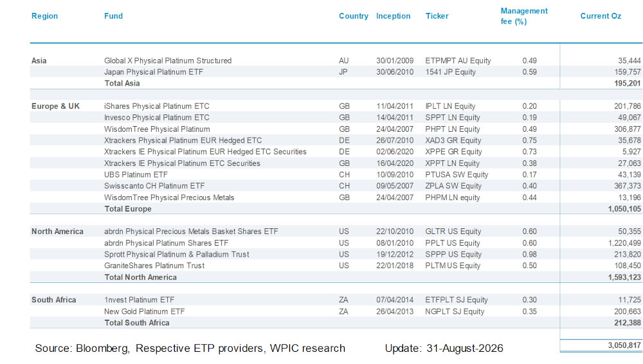Click the 0.17 management fee value
643x364 pixels.
coord(529,175)
